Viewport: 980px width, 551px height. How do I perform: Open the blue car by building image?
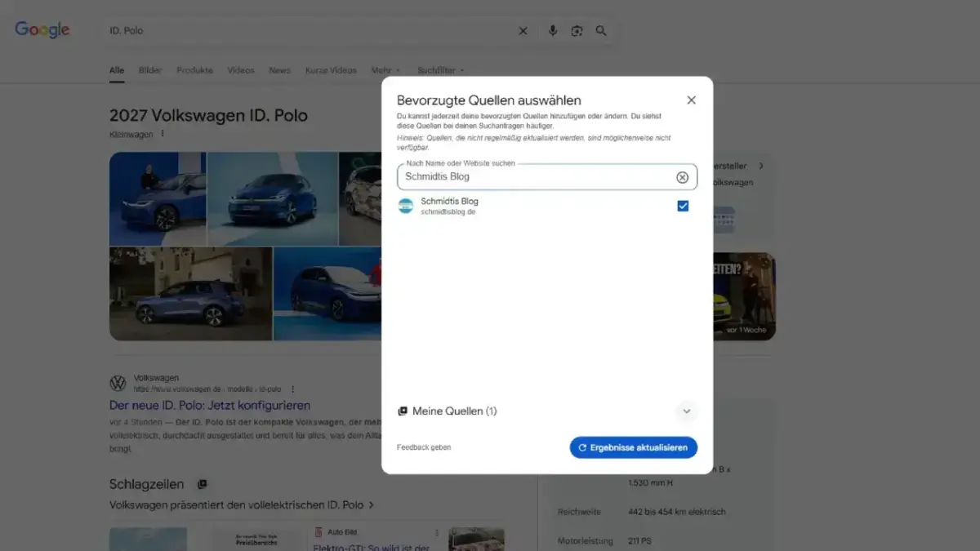pos(190,294)
